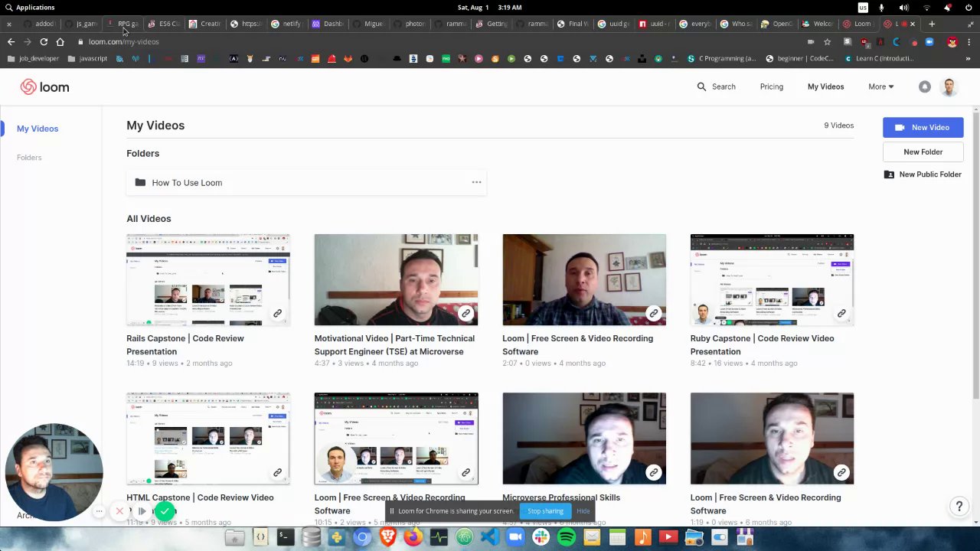Click Stop sharing in the screen-share bar
Image resolution: width=980 pixels, height=551 pixels.
(x=545, y=511)
